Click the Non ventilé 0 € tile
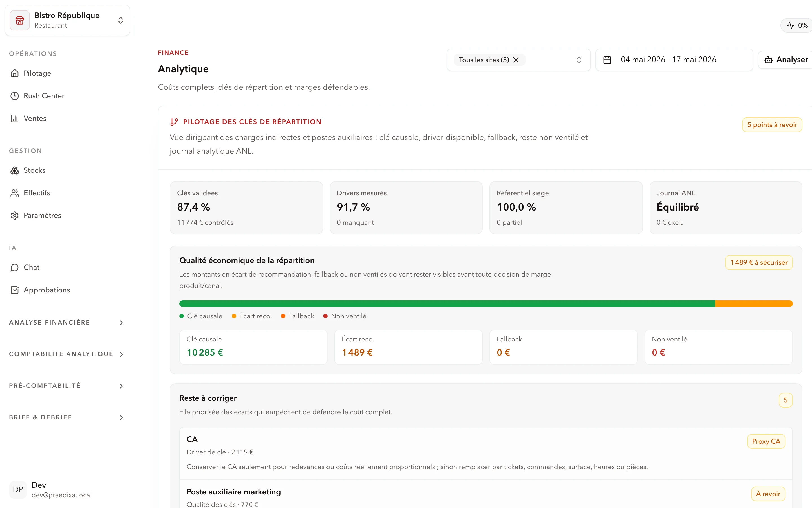 718,347
